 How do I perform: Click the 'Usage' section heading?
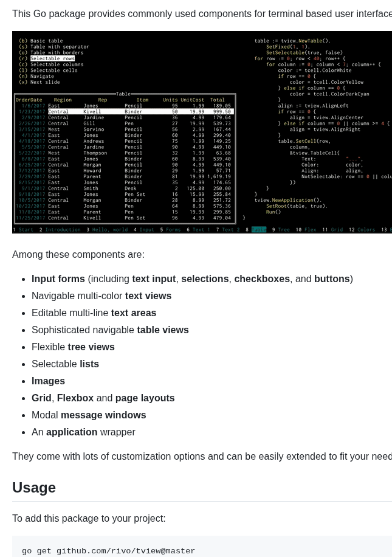(x=34, y=488)
